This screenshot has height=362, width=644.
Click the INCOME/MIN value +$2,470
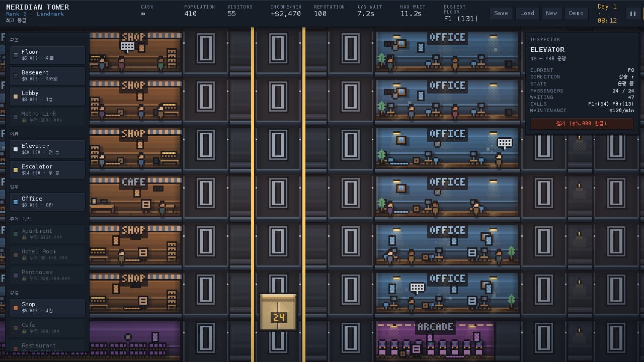[286, 14]
